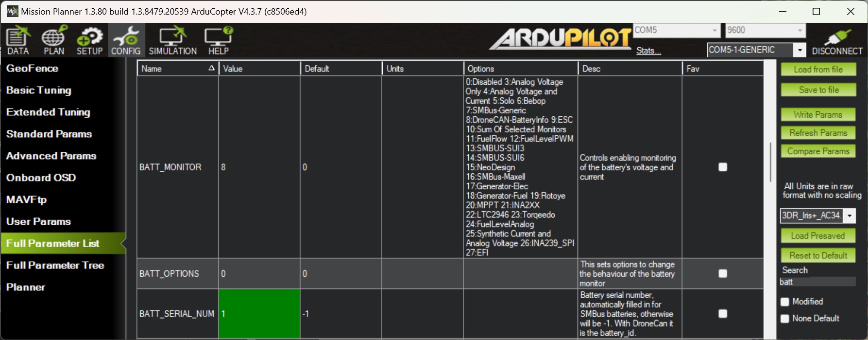
Task: Click the Desc column header
Action: pyautogui.click(x=630, y=69)
